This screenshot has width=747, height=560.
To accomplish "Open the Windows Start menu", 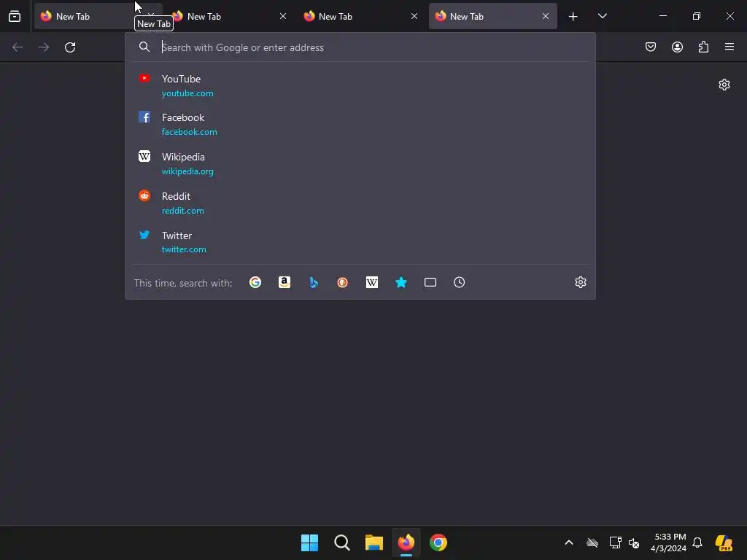I will click(309, 542).
